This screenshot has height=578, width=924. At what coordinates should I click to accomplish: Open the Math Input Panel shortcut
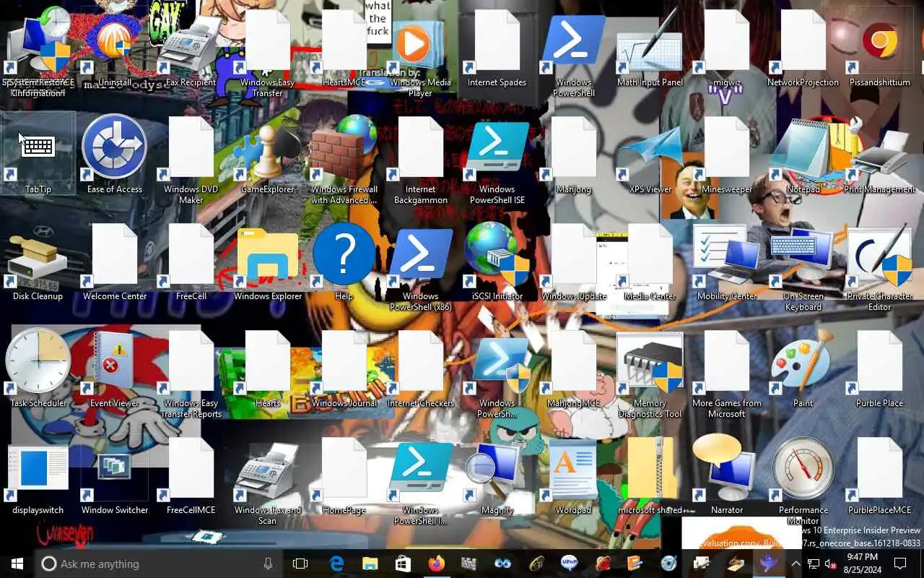(x=650, y=49)
